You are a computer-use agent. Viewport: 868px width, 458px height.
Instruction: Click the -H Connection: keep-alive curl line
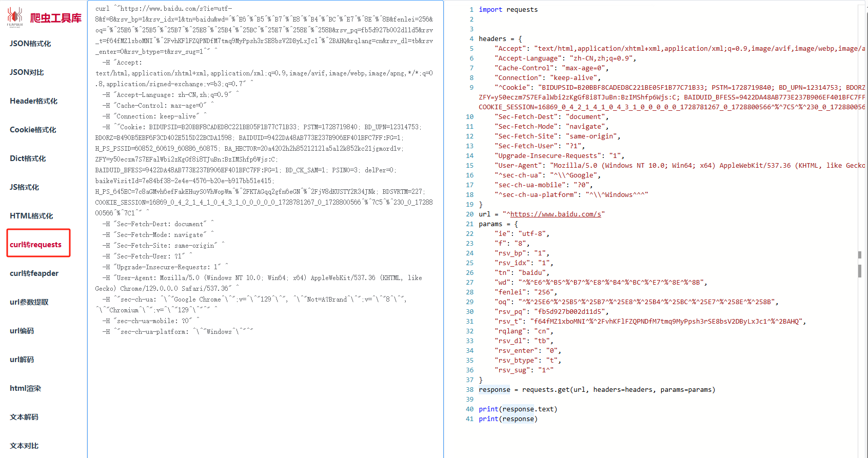(154, 116)
